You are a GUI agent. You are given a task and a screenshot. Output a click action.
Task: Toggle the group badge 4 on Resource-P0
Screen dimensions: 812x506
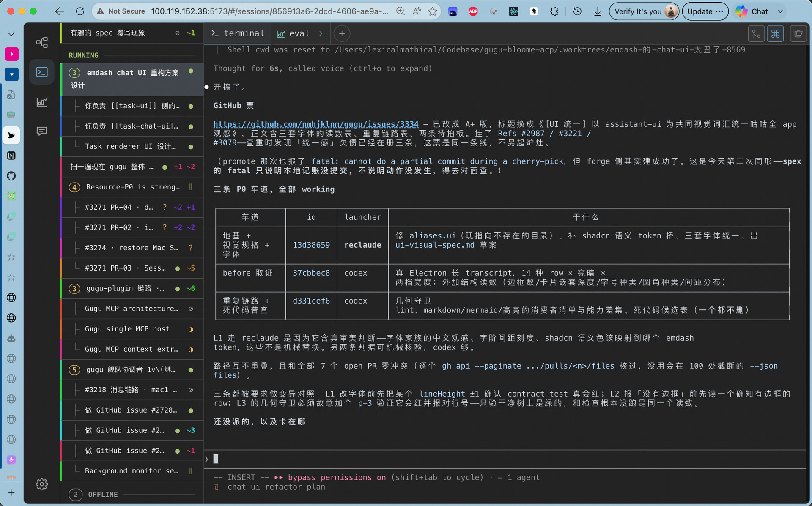(74, 187)
